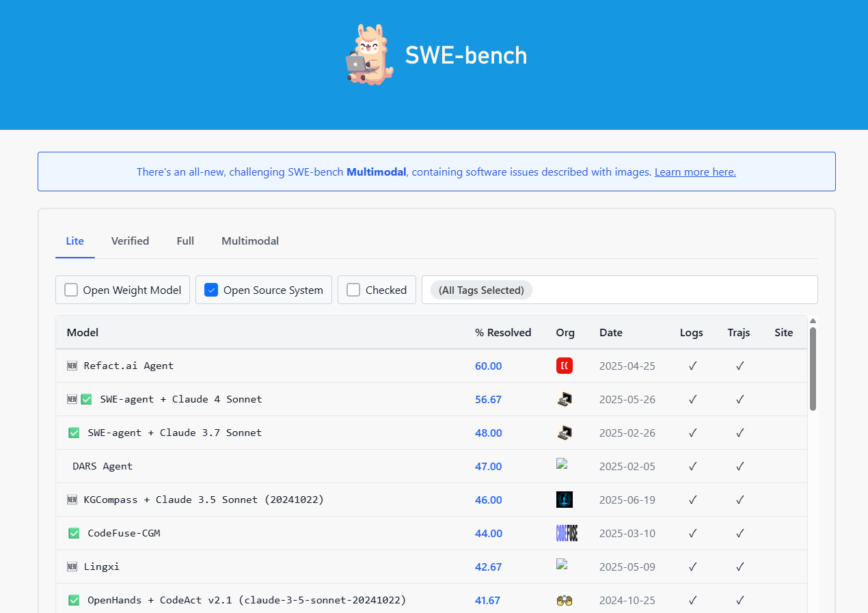
Task: Click the NEW badge beside SWE-agent + Claude 4 Sonnet
Action: pyautogui.click(x=72, y=399)
